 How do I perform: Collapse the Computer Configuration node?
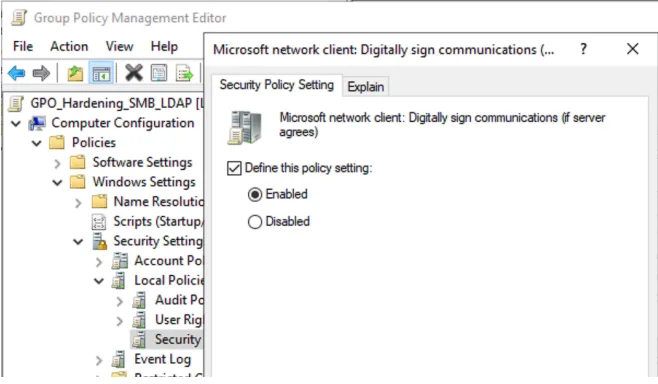coord(16,123)
